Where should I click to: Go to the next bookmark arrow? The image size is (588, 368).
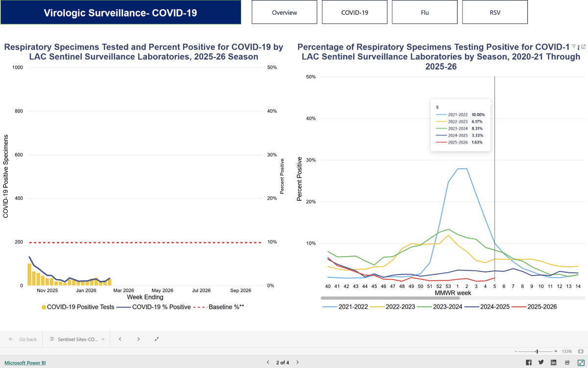139,339
